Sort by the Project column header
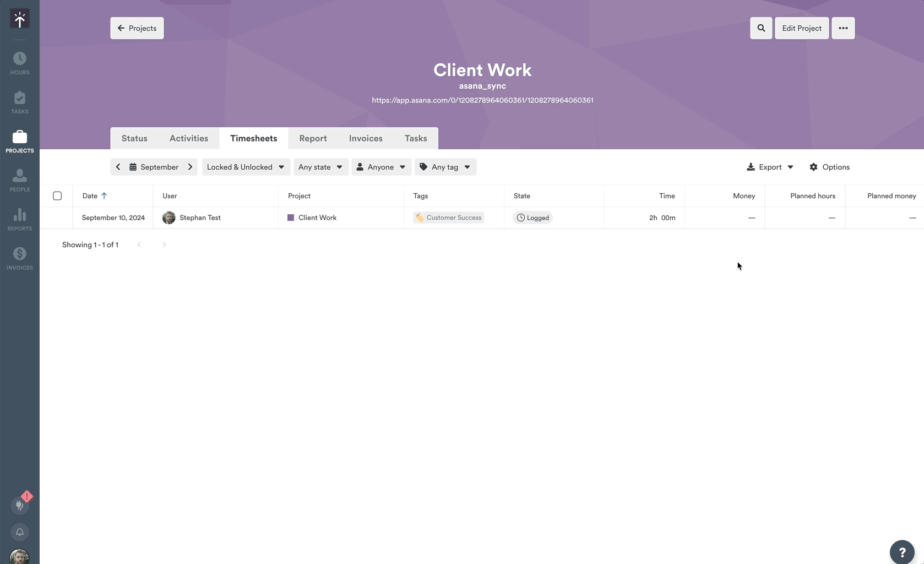Screen dimensions: 924x564 [299, 196]
